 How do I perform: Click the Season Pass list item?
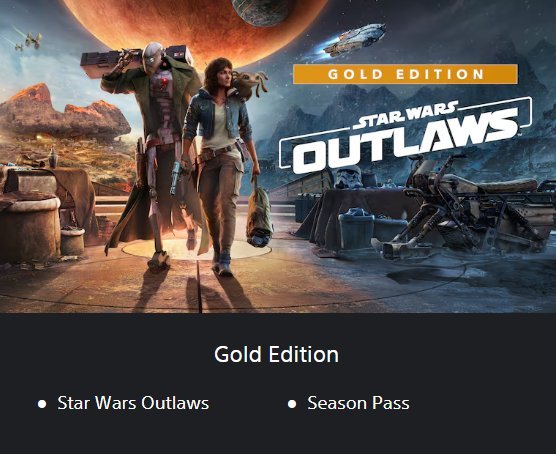[358, 403]
